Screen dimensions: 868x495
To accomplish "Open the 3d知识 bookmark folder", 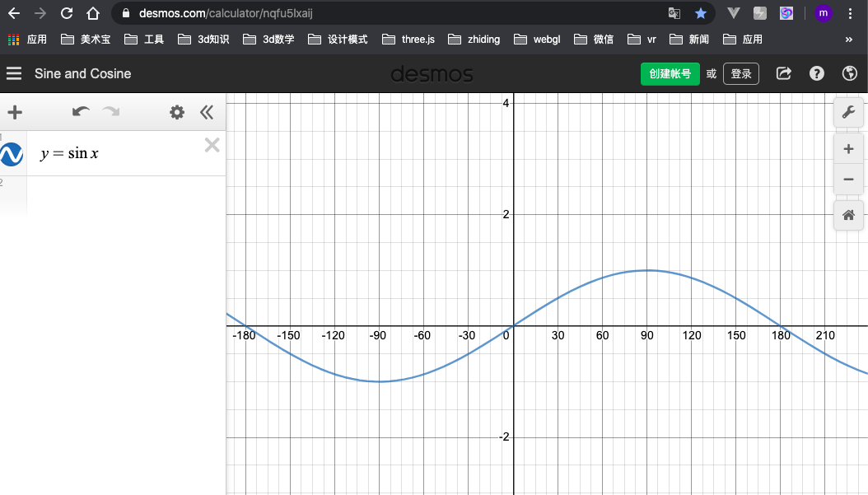I will click(x=203, y=40).
